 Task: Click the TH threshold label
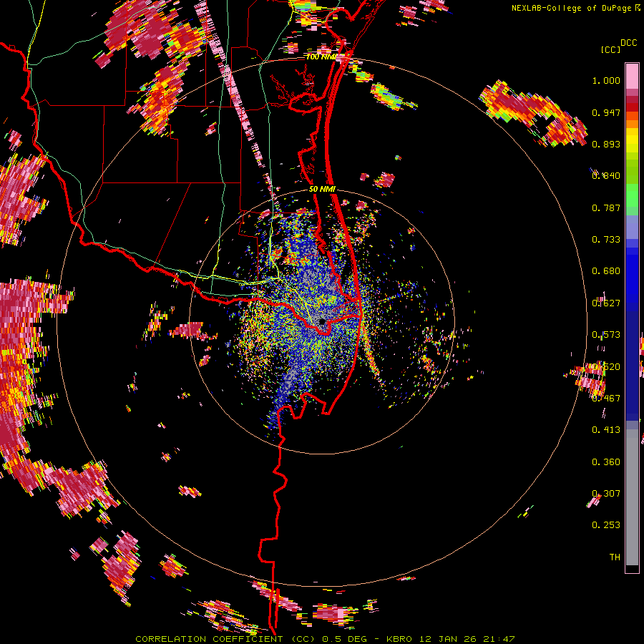615,557
